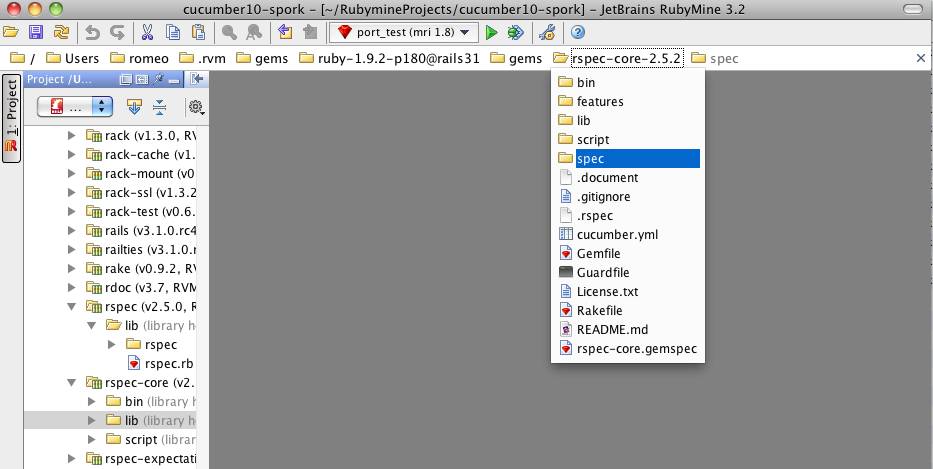
Task: Click the Cut scissors icon
Action: [x=148, y=32]
